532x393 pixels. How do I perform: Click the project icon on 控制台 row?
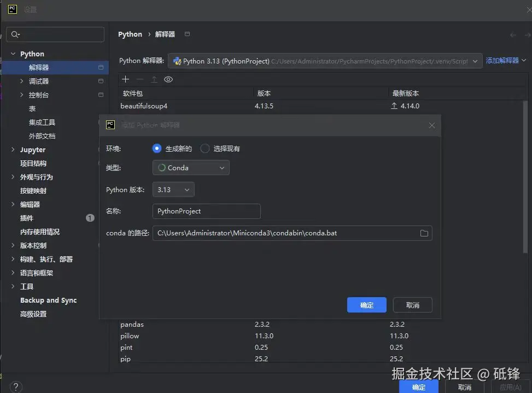click(x=101, y=95)
